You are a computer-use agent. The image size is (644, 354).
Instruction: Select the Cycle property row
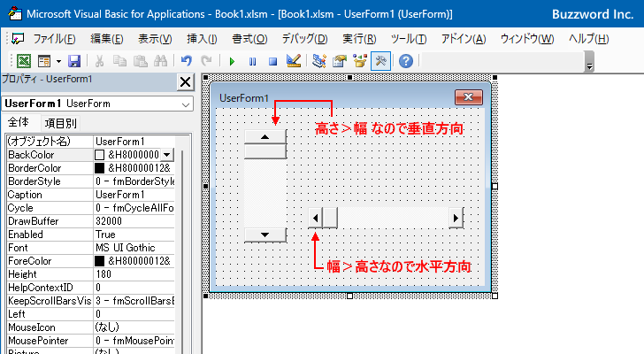(x=91, y=208)
